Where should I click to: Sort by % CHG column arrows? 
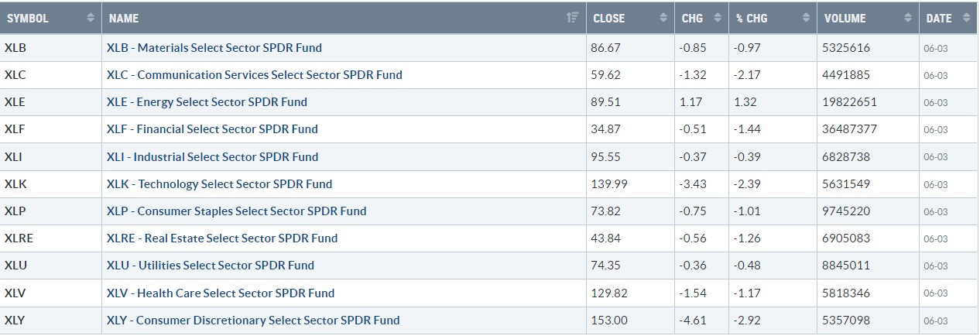click(x=806, y=18)
